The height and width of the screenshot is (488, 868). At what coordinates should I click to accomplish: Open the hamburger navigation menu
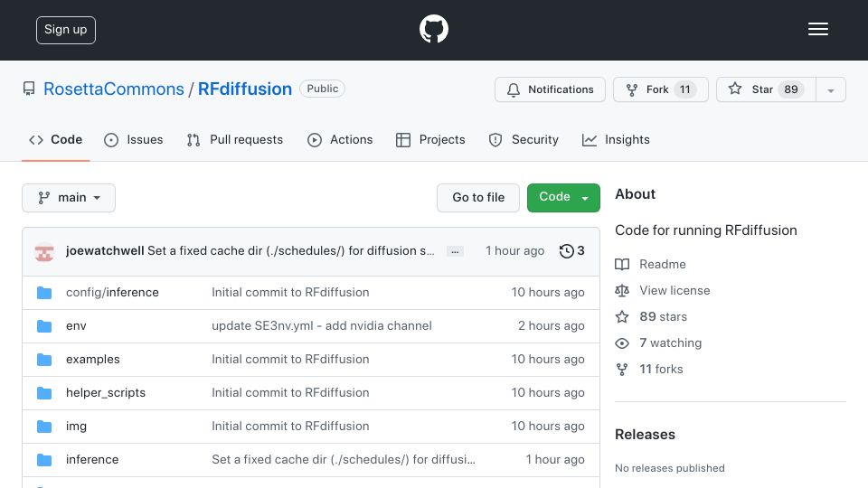pyautogui.click(x=817, y=29)
